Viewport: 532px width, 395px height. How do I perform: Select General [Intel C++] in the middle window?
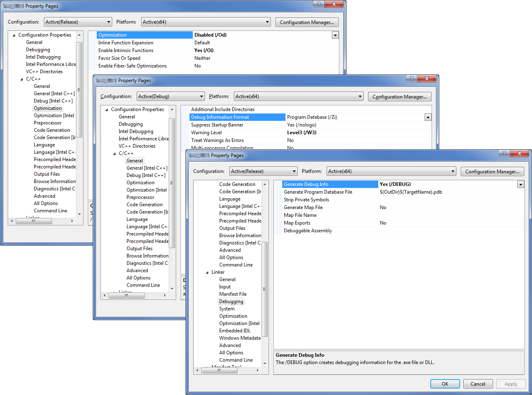pyautogui.click(x=147, y=168)
